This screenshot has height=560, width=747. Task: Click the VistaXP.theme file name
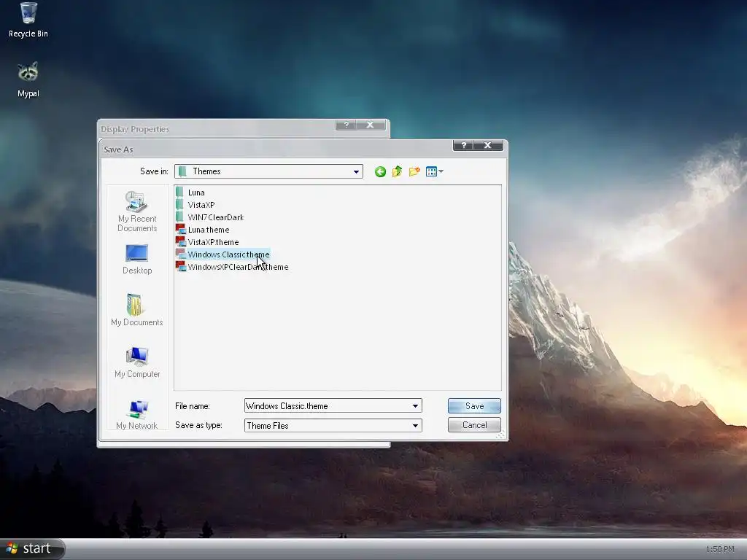pyautogui.click(x=214, y=242)
